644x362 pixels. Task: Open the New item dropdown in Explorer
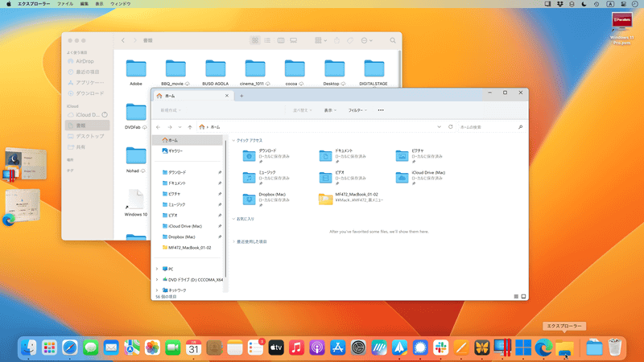[x=171, y=110]
